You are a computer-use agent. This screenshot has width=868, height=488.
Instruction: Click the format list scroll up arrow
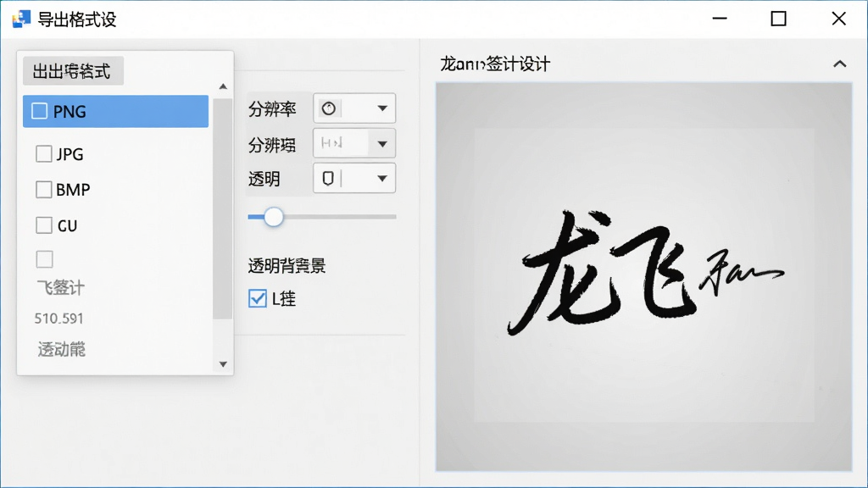[223, 86]
